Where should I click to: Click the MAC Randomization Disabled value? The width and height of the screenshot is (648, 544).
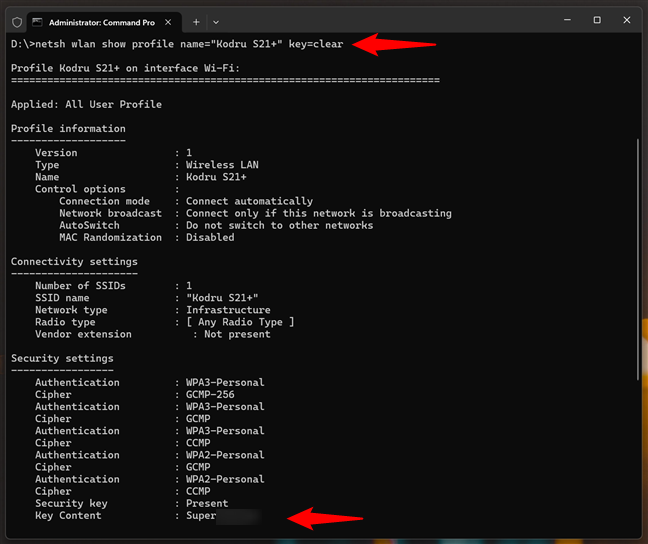point(210,238)
